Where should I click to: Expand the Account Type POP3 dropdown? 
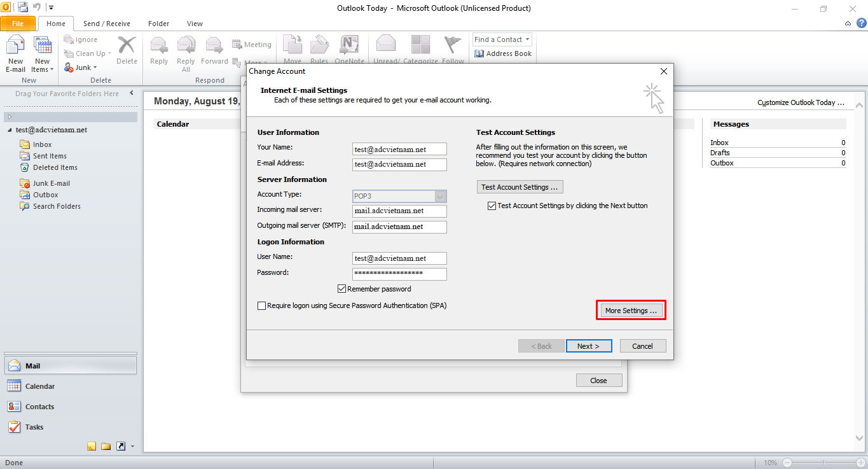[440, 196]
